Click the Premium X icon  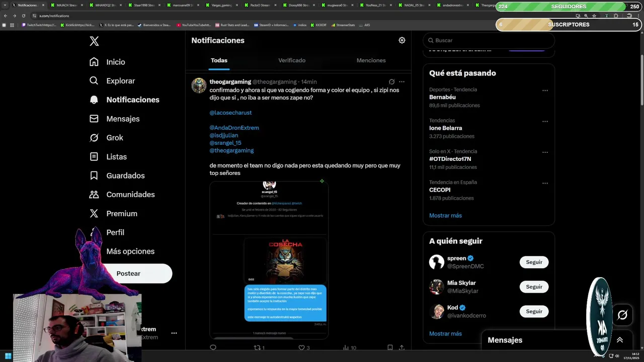coord(94,214)
